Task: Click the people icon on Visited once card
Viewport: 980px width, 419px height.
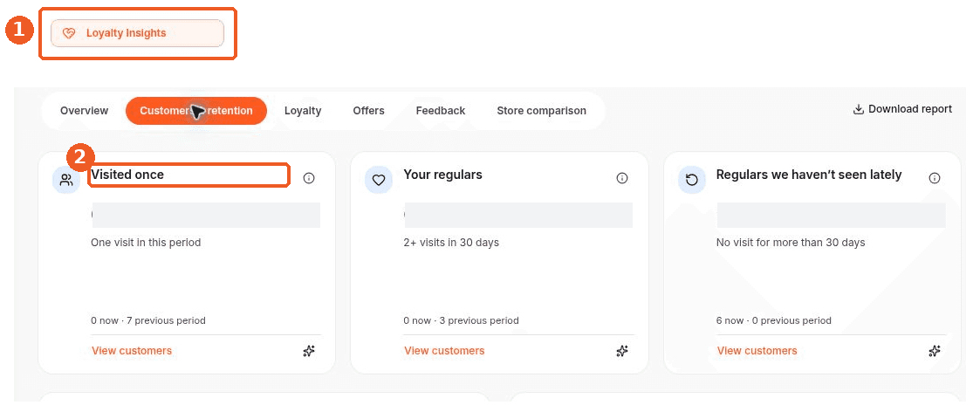Action: pos(66,180)
